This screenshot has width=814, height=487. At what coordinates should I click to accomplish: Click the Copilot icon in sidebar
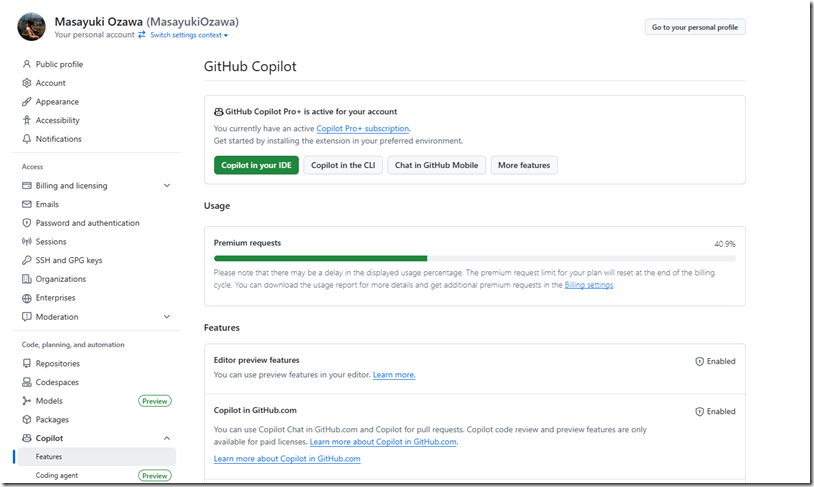point(26,438)
